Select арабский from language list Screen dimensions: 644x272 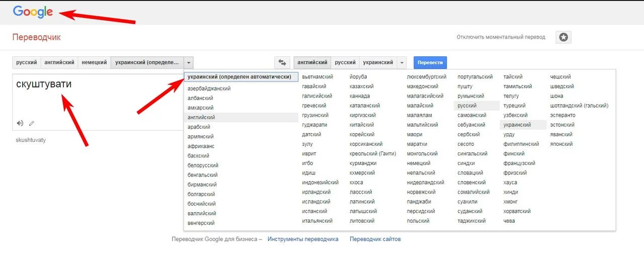click(199, 127)
